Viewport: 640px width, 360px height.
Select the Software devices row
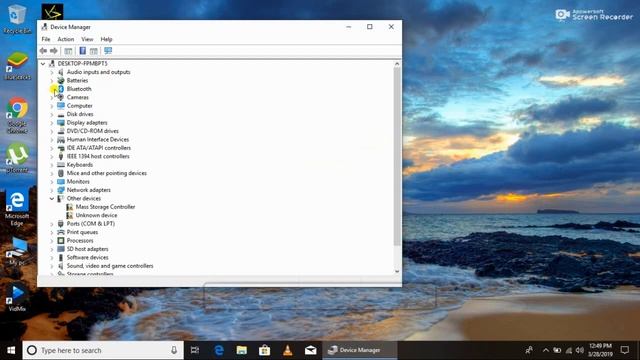click(x=87, y=258)
